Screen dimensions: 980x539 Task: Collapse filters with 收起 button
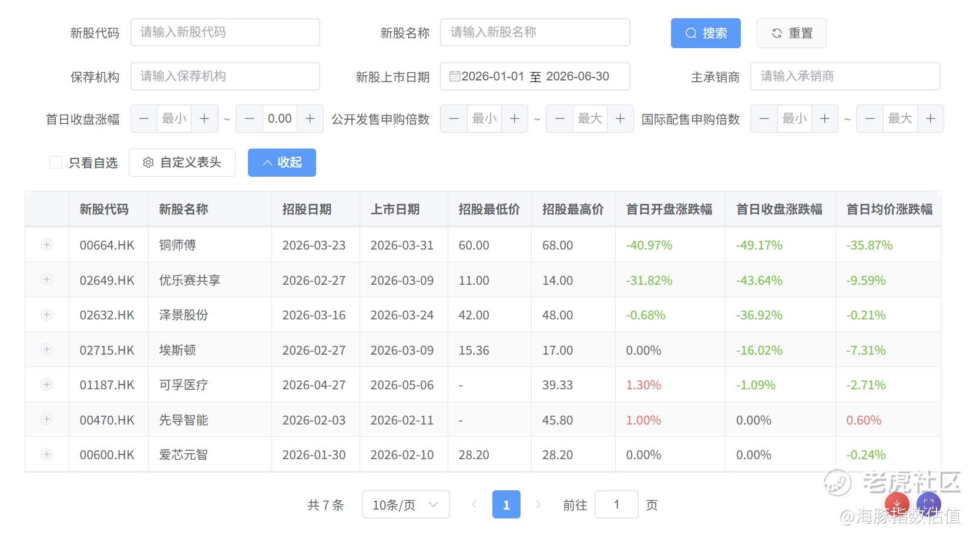282,163
